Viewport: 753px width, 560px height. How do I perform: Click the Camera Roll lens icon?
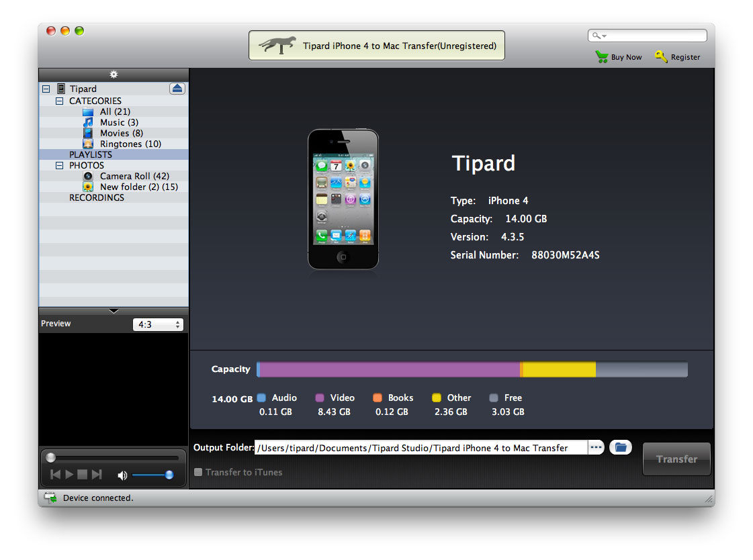[x=88, y=176]
